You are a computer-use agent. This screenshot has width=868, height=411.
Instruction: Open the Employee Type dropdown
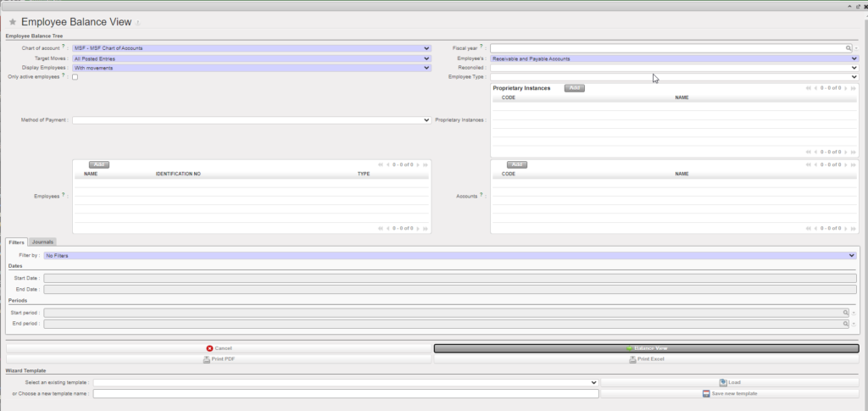click(674, 77)
